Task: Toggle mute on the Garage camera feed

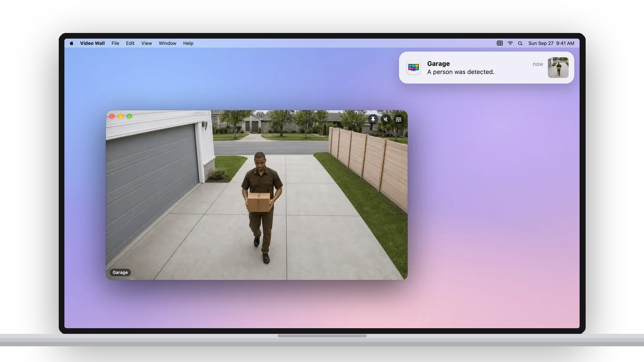Action: point(386,119)
